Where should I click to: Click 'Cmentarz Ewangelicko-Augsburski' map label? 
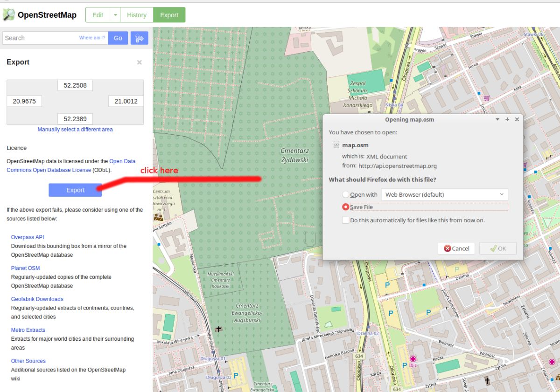(247, 313)
